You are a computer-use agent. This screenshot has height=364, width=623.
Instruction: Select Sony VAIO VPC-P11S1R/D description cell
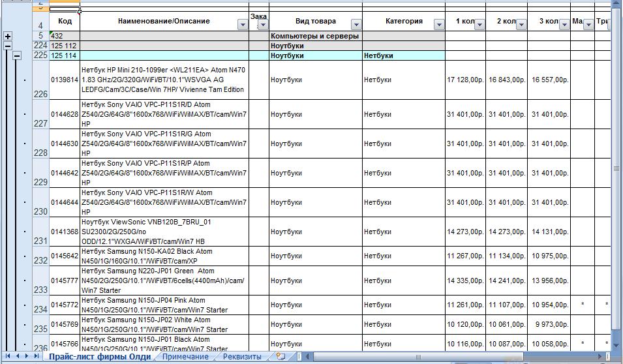pyautogui.click(x=164, y=114)
